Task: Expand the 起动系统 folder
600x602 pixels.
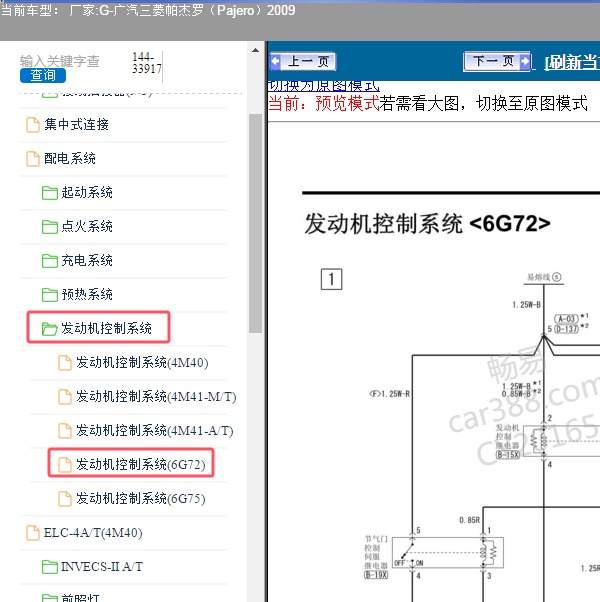Action: point(87,192)
